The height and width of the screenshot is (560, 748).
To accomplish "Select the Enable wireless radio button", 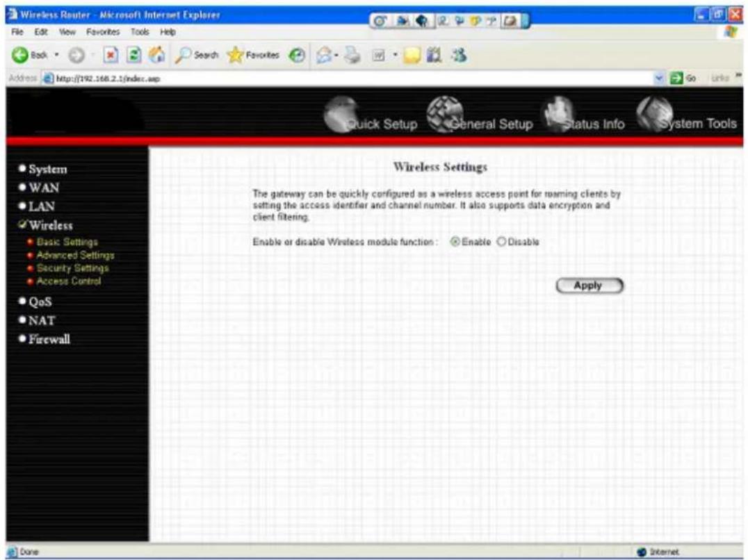I will click(x=455, y=242).
